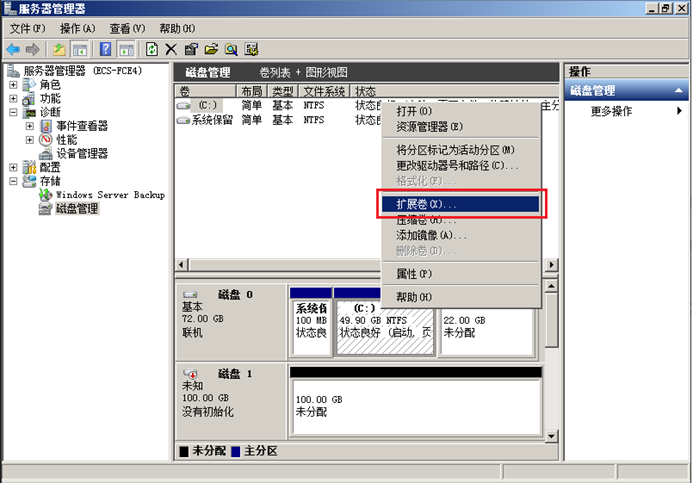Click the 布局 column header

pos(252,91)
